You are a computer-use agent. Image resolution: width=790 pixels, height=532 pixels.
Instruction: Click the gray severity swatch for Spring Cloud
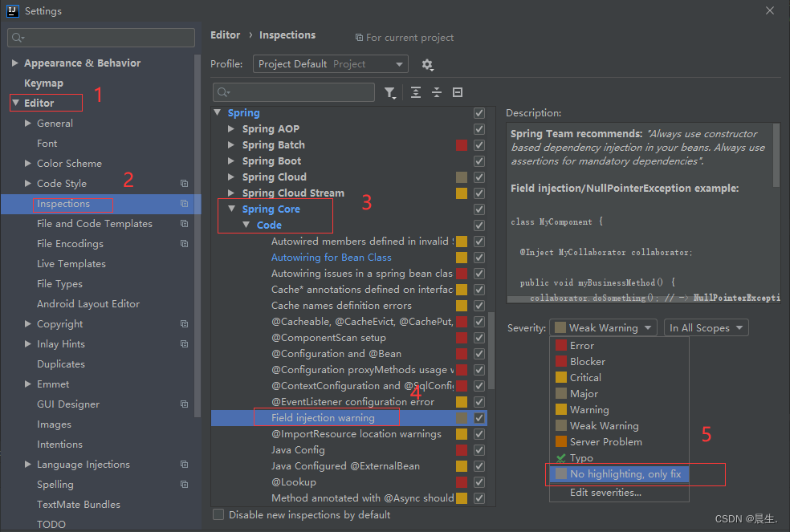(462, 177)
